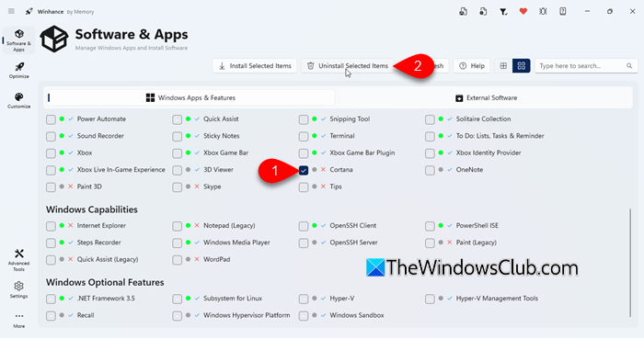Uncheck the Cortana checkbox
This screenshot has height=339, width=644.
pos(304,170)
